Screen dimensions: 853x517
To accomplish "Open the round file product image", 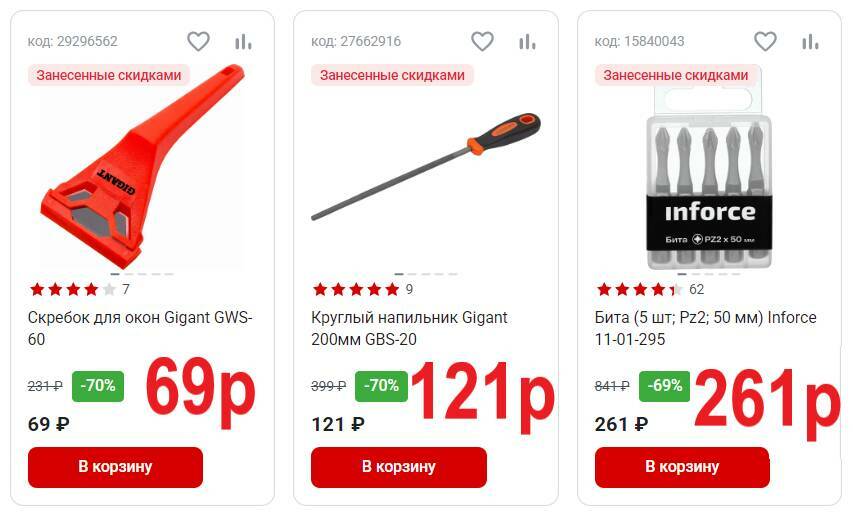I will (x=426, y=166).
